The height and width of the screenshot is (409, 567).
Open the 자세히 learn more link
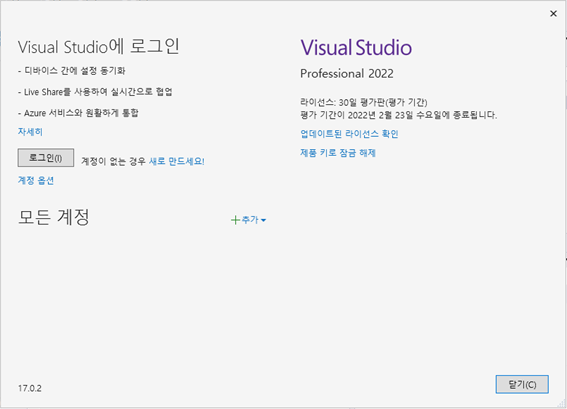click(x=30, y=132)
